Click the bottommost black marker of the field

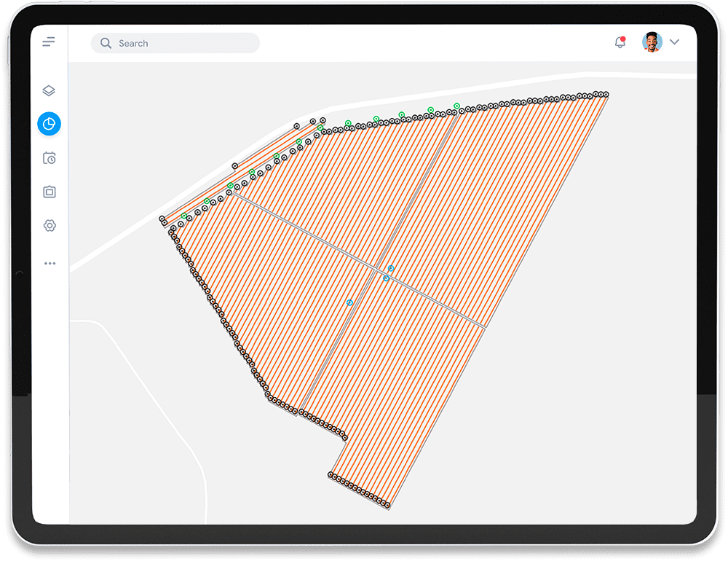point(387,504)
